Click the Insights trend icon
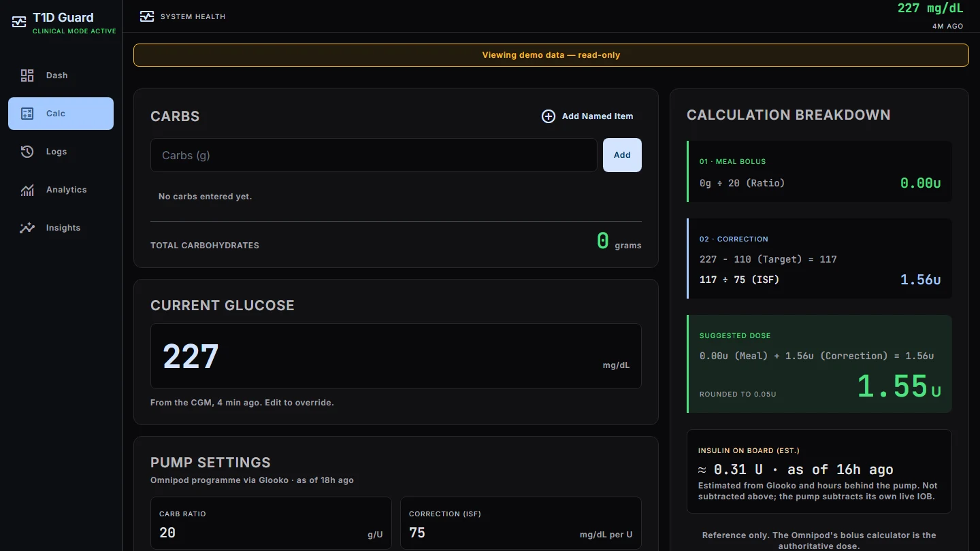Image resolution: width=980 pixels, height=551 pixels. (x=27, y=228)
